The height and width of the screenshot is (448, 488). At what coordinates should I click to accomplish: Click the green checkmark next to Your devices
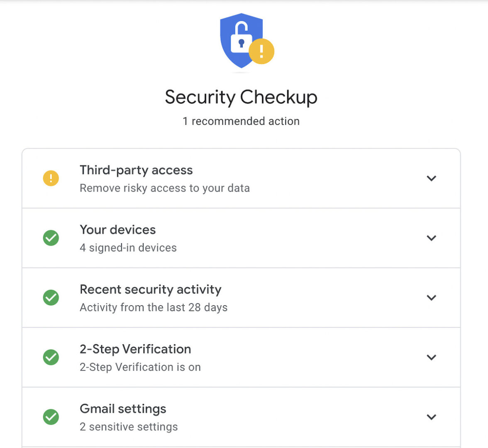point(51,238)
